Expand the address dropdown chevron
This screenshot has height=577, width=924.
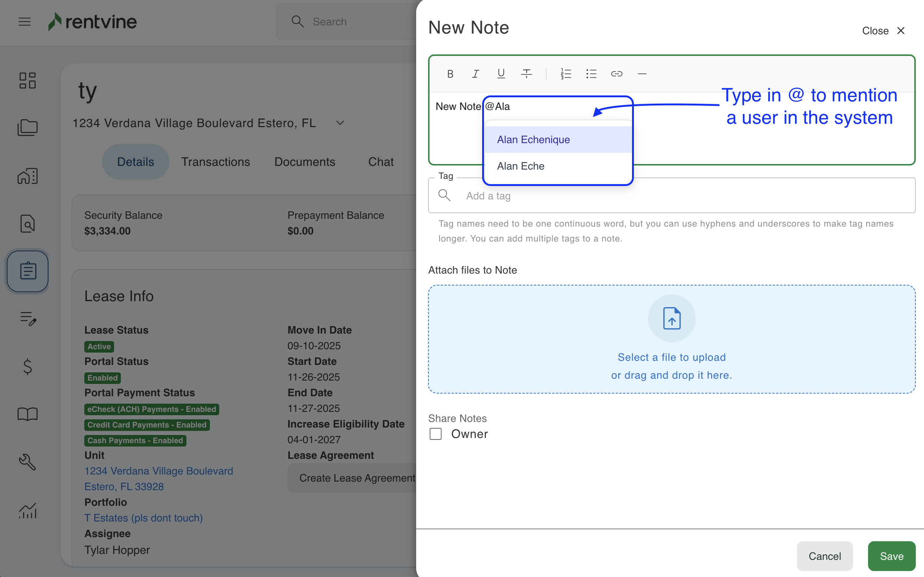[340, 123]
